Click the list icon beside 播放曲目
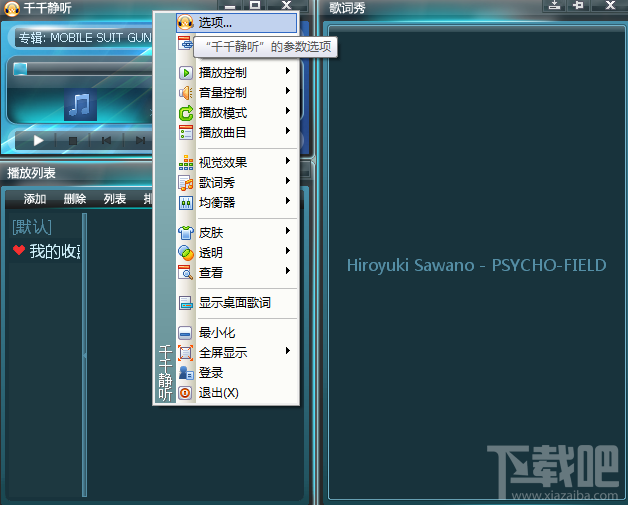628x505 pixels. pyautogui.click(x=185, y=133)
